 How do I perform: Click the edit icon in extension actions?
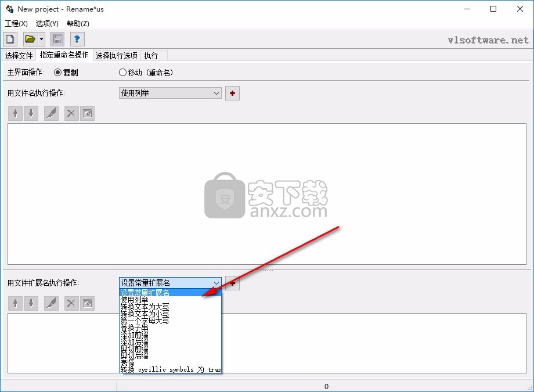coord(87,303)
